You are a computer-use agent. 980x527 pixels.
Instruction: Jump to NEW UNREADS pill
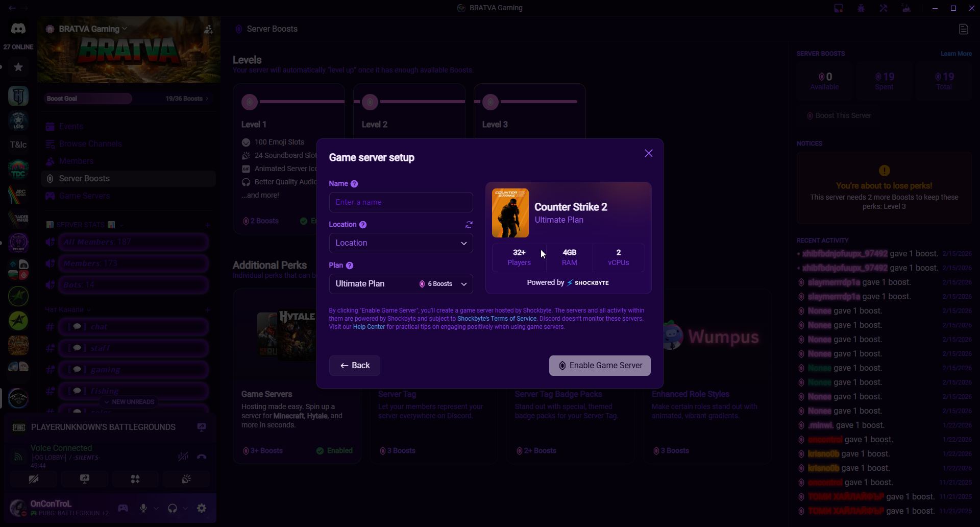click(129, 402)
